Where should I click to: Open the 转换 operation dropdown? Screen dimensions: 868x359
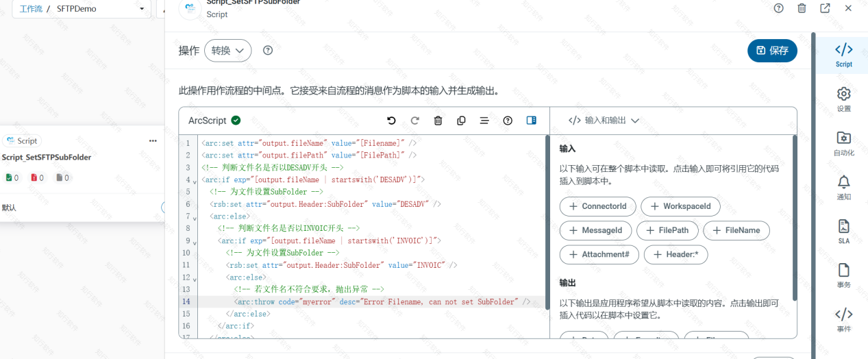(227, 50)
